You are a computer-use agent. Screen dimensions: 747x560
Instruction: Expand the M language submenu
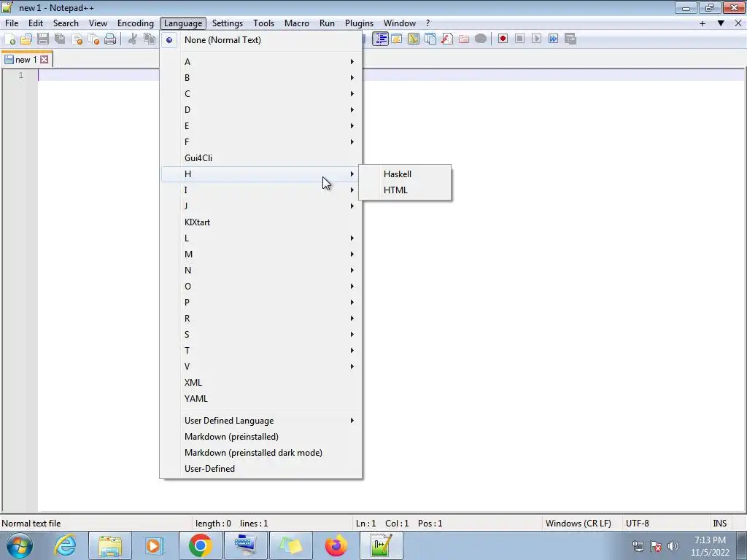tap(261, 254)
